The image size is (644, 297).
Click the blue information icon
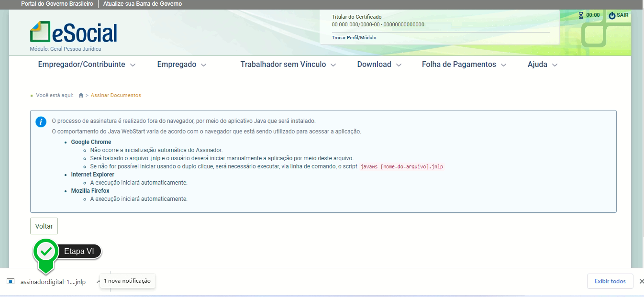pyautogui.click(x=41, y=121)
